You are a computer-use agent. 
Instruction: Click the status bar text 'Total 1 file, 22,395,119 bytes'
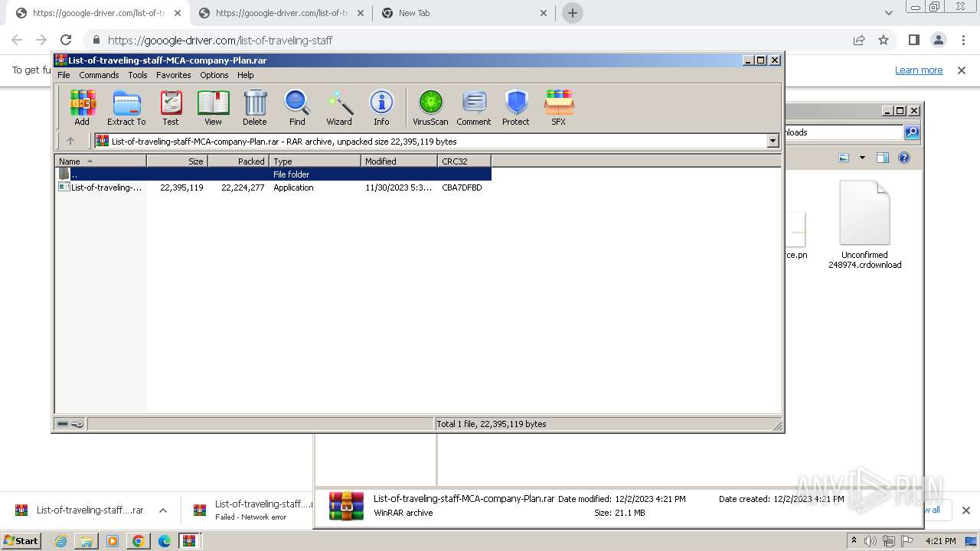coord(492,424)
